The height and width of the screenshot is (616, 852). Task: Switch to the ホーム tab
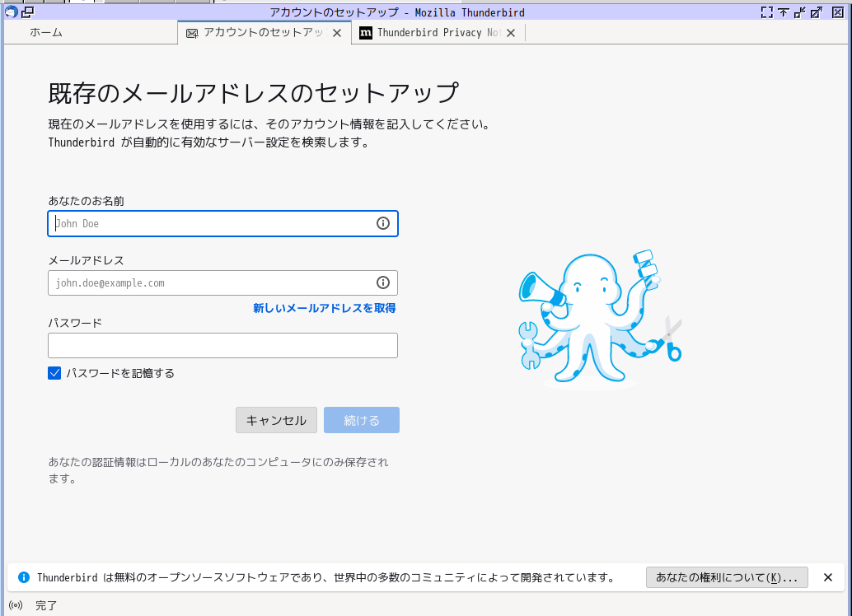click(x=90, y=33)
